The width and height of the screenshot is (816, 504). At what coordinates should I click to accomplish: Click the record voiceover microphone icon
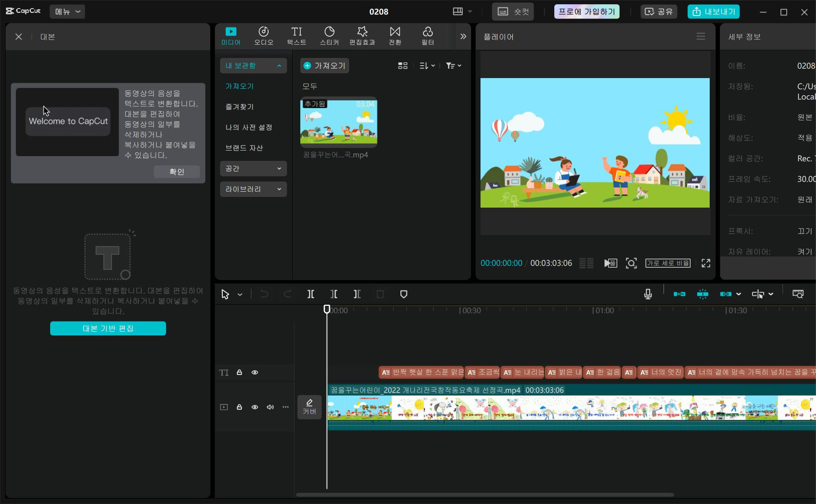(x=648, y=294)
